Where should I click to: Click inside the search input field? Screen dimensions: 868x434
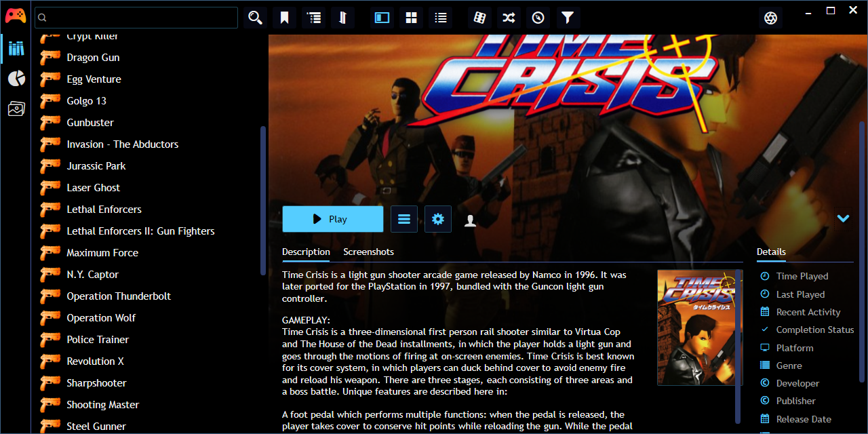[x=136, y=18]
